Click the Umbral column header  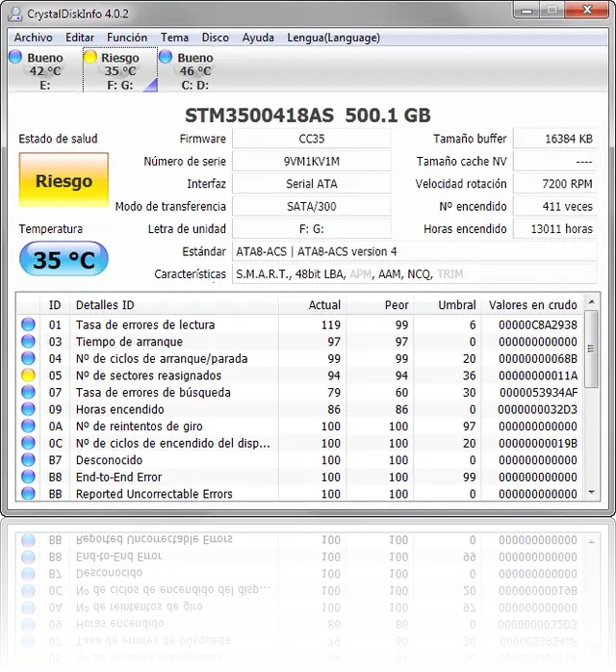448,305
